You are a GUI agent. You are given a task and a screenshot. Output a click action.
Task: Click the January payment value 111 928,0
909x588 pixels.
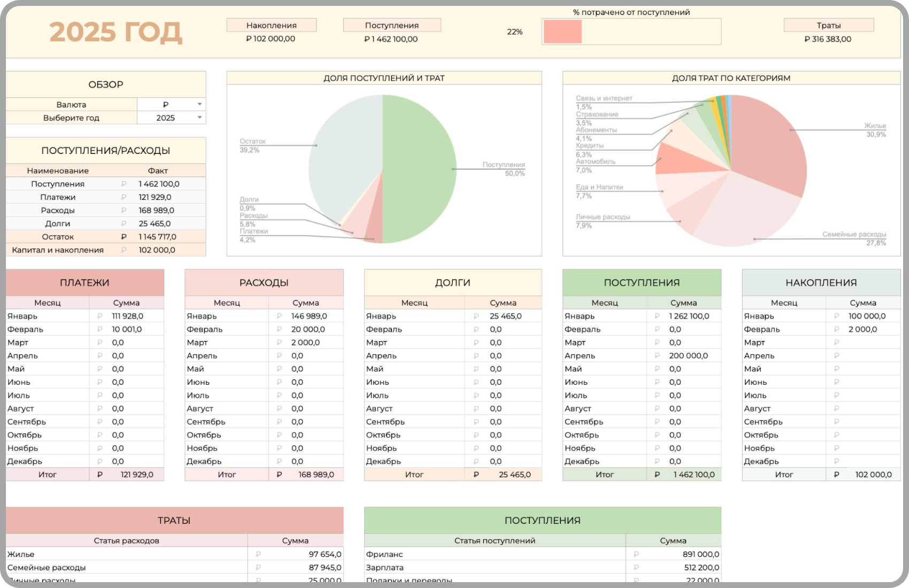(x=127, y=316)
